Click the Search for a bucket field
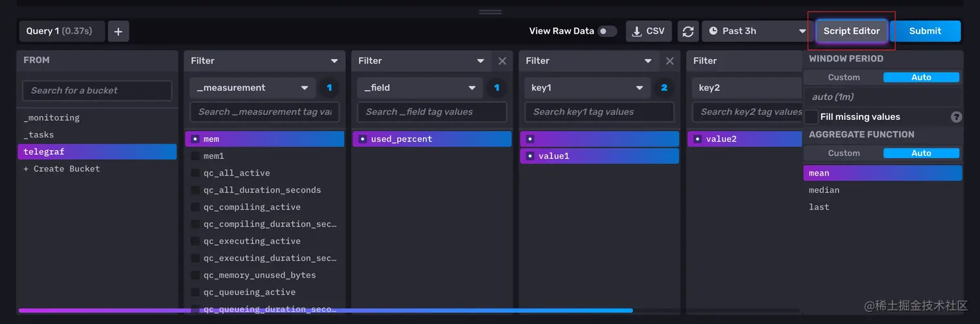Viewport: 980px width, 324px height. [97, 91]
